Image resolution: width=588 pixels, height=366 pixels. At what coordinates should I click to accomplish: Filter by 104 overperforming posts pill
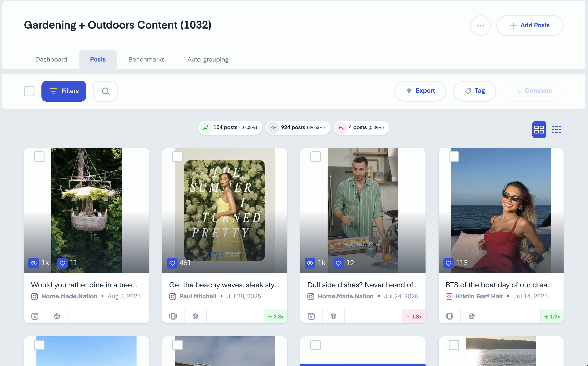pyautogui.click(x=230, y=128)
